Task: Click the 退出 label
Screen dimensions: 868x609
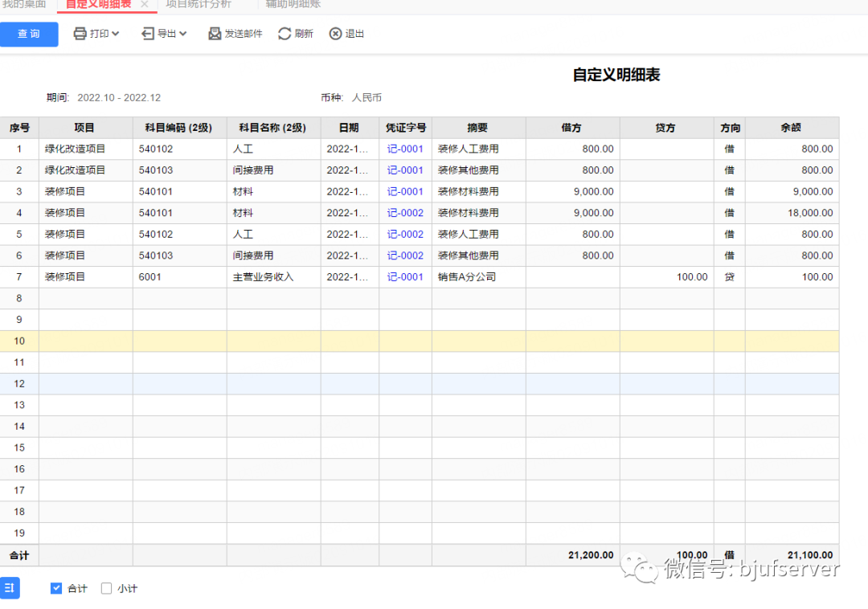Action: pyautogui.click(x=355, y=34)
